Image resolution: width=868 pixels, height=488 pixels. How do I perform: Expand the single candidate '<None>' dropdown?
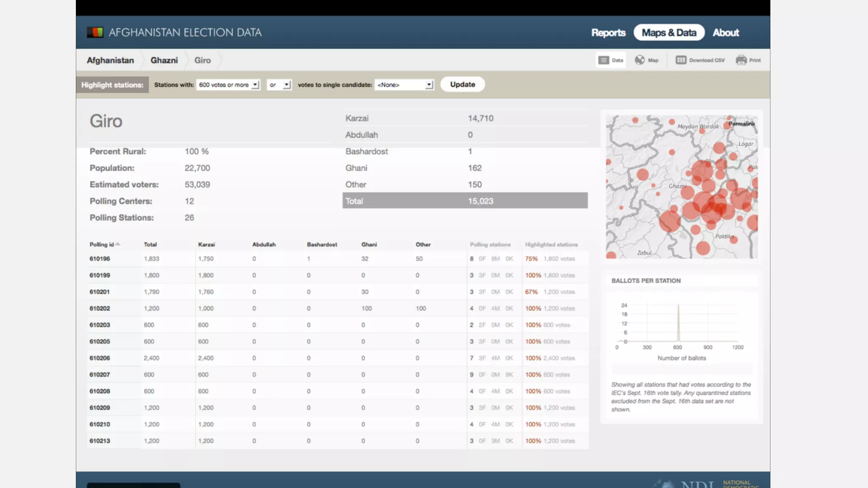pos(404,85)
